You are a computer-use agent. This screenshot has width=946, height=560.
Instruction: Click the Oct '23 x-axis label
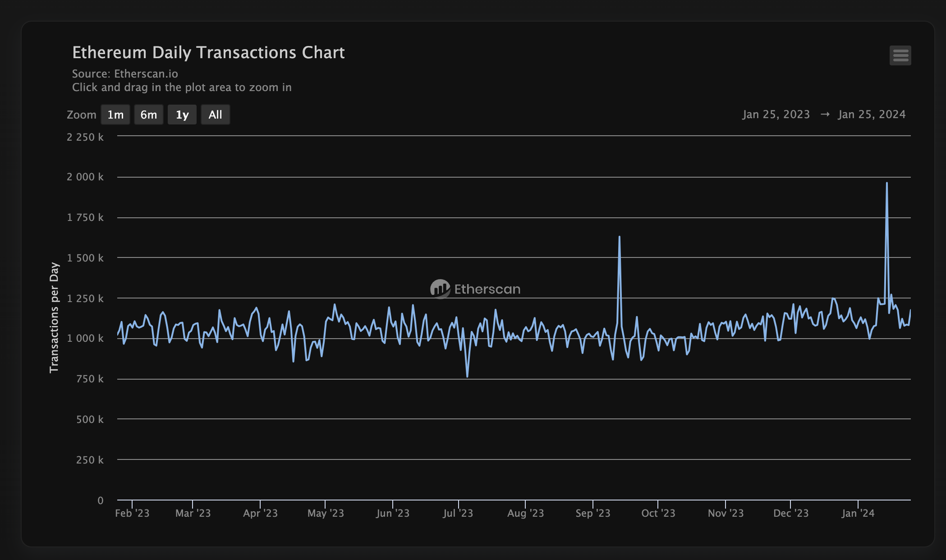tap(658, 513)
